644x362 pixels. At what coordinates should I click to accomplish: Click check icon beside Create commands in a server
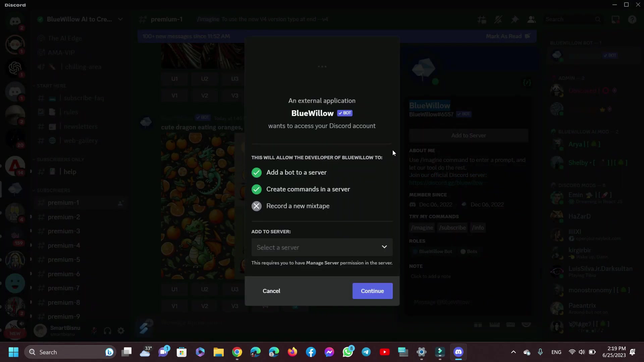257,189
